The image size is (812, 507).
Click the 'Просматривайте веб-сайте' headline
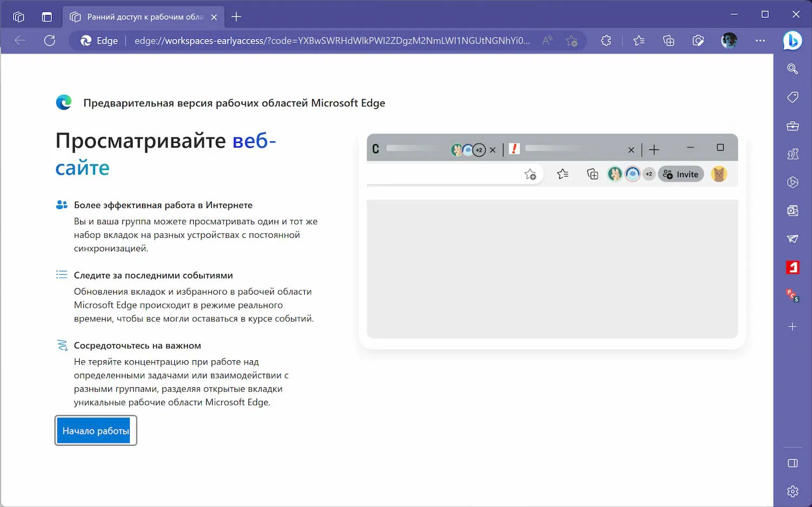pos(166,154)
